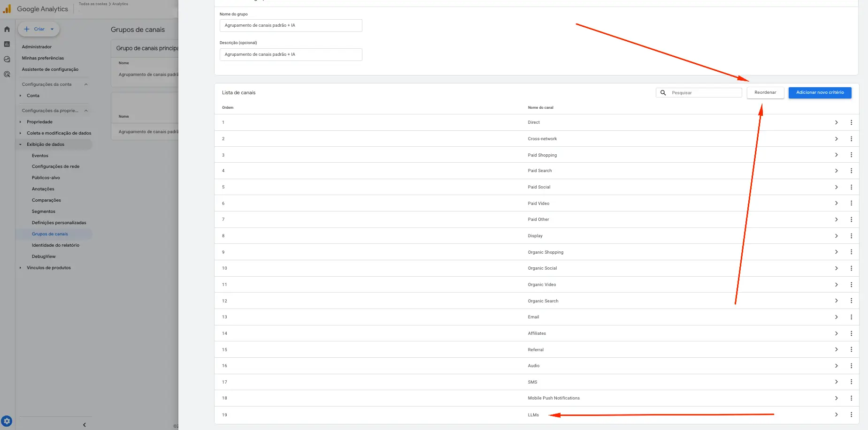868x430 pixels.
Task: Open the Explore icon in left rail
Action: 7,59
